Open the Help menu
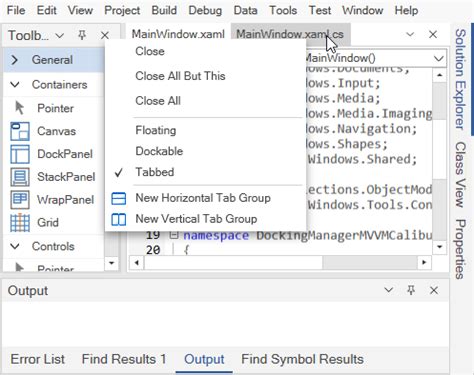 (x=406, y=10)
